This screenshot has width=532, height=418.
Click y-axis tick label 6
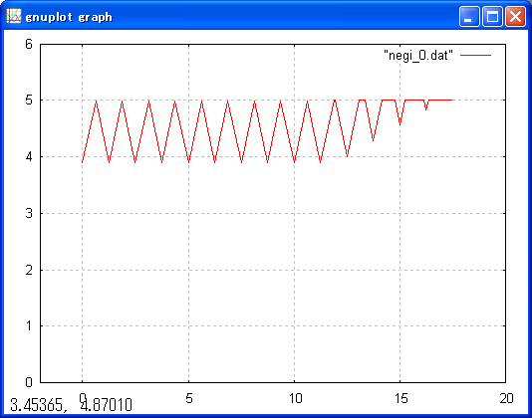tap(29, 44)
